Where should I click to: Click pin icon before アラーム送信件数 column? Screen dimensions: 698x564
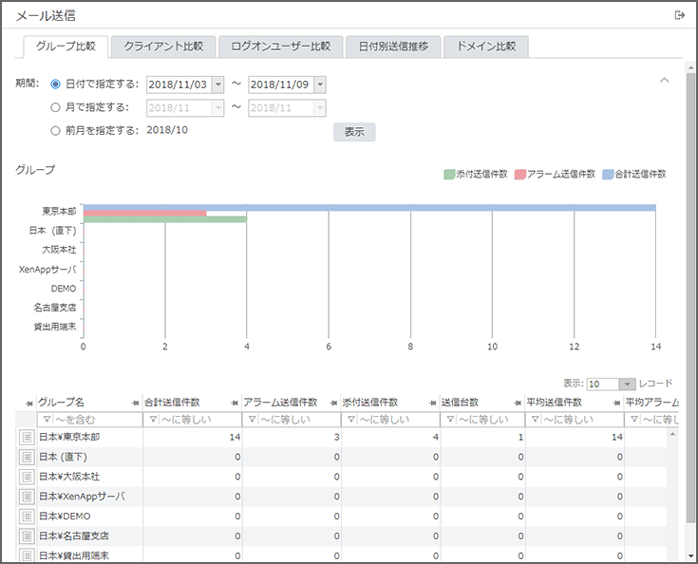pyautogui.click(x=235, y=403)
